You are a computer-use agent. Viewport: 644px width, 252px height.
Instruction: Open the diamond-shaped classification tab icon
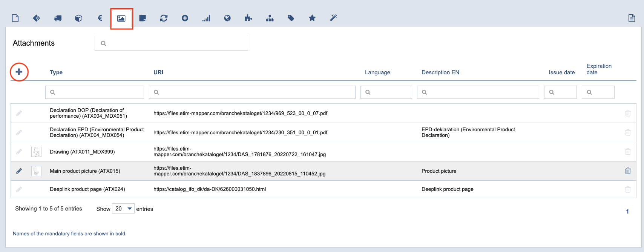[x=37, y=18]
